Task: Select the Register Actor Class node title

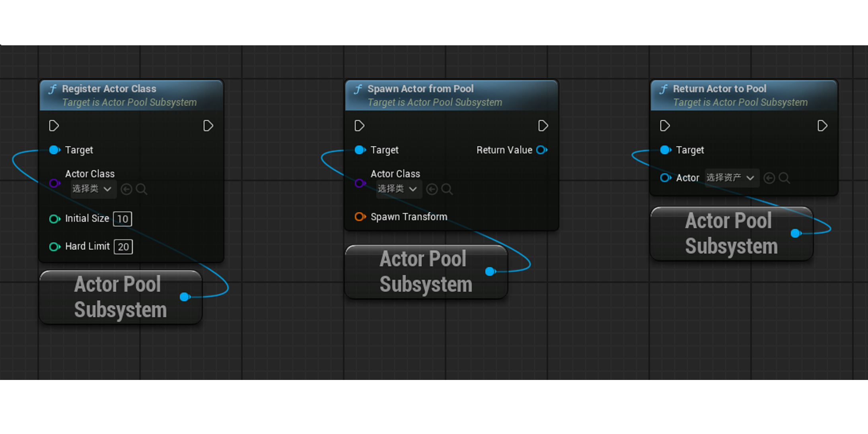Action: click(109, 89)
